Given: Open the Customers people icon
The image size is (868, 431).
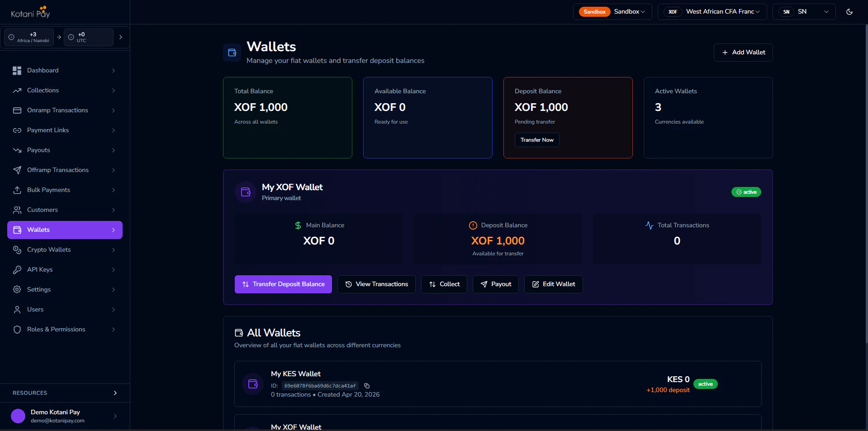Looking at the screenshot, I should click(17, 210).
